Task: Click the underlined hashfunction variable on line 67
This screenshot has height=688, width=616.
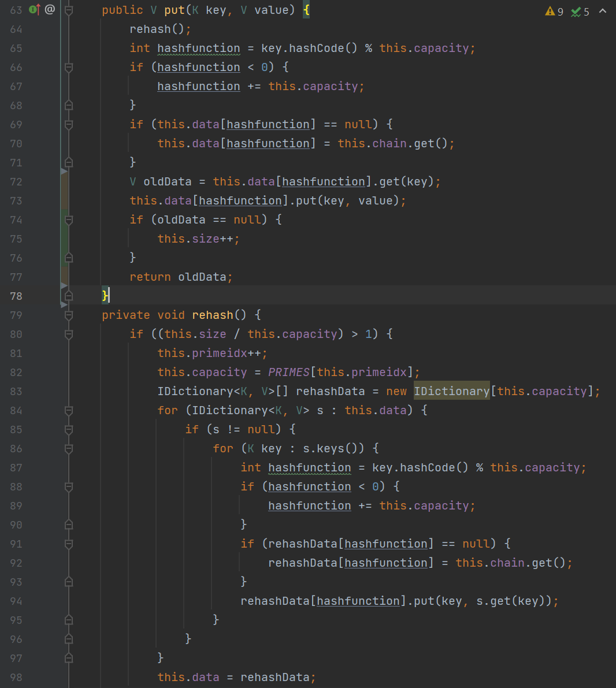Action: point(198,86)
